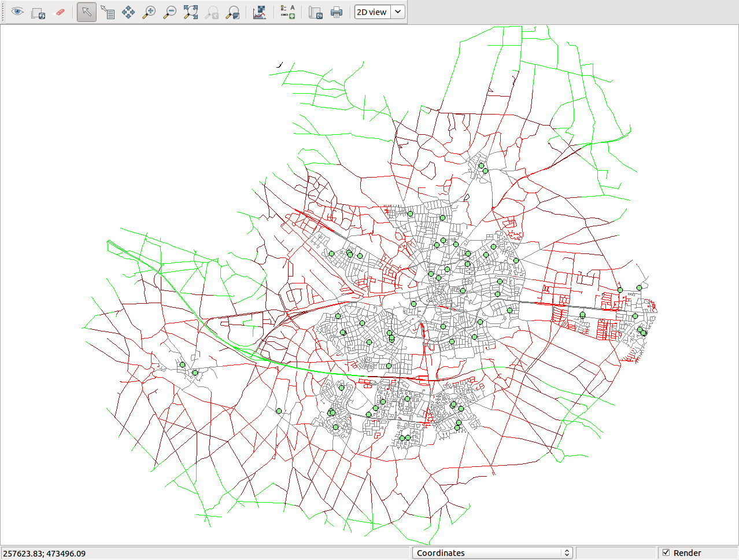Click the eye preview icon in the toolbar
Screen dimensions: 739x560
point(17,12)
